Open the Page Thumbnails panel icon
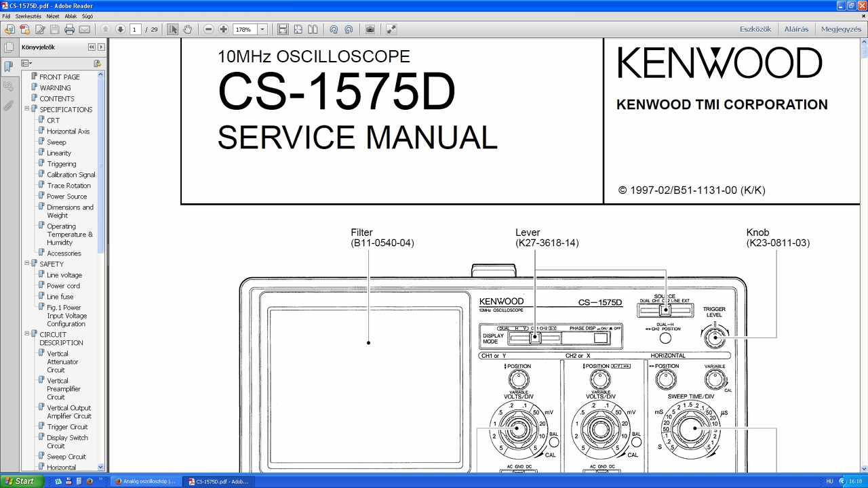 click(9, 47)
